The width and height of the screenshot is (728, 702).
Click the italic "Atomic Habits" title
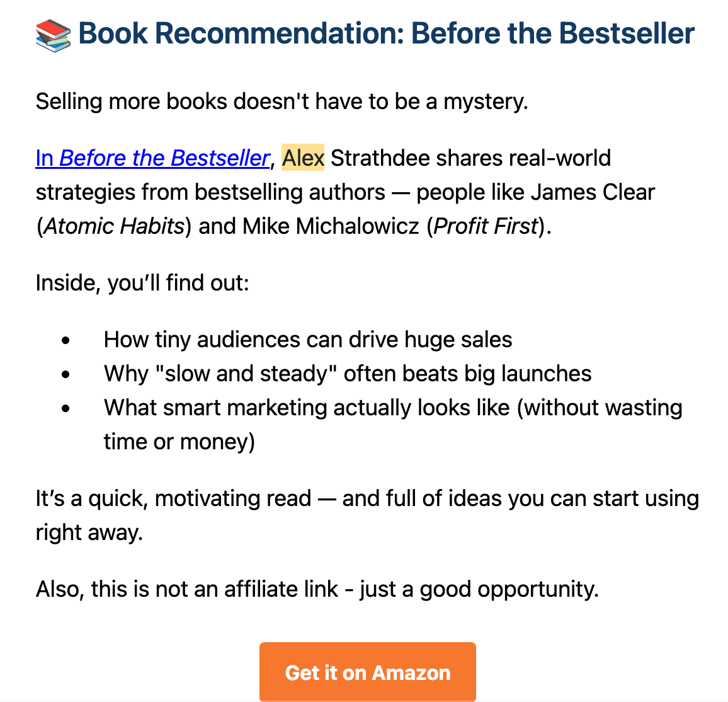pyautogui.click(x=113, y=226)
